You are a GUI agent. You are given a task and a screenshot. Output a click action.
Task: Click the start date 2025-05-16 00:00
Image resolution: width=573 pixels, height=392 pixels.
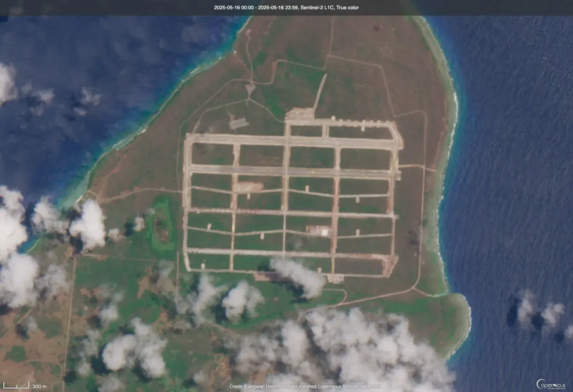[x=234, y=8]
